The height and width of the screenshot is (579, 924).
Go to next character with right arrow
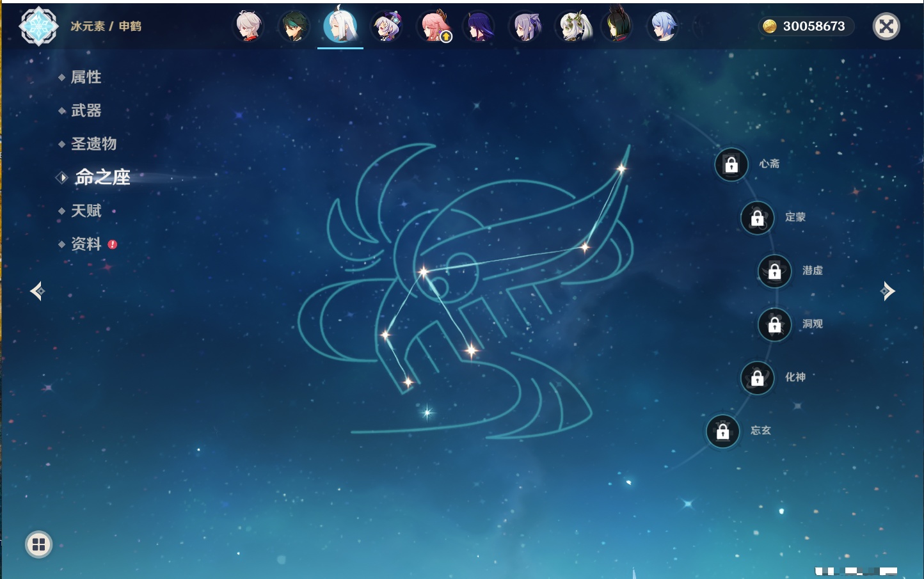(888, 291)
